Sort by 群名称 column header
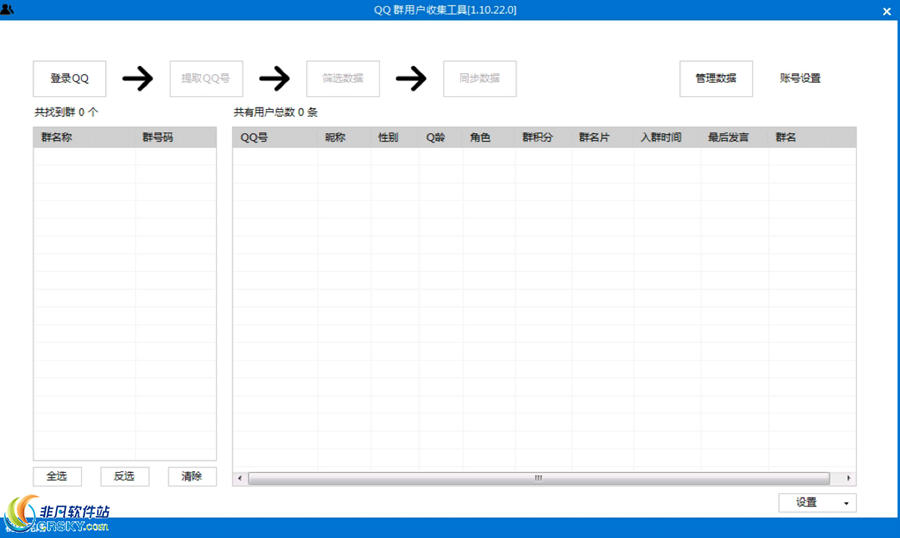Screen dimensions: 900x538 tap(84, 138)
